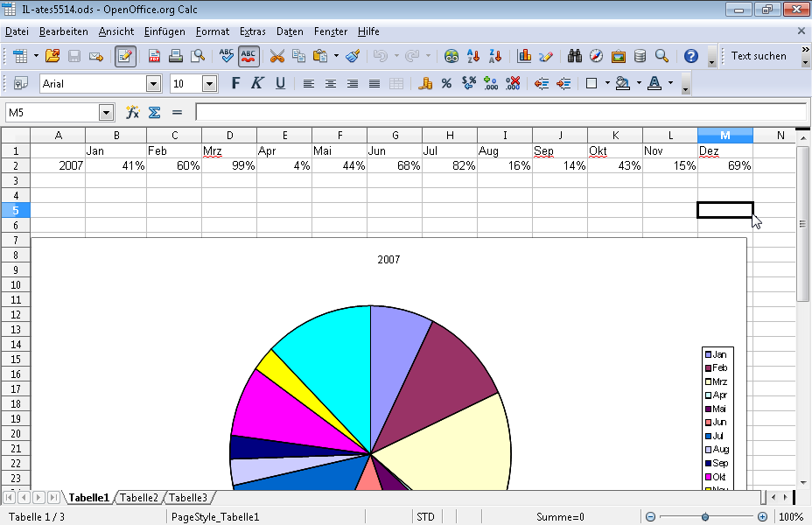Align text left
812x525 pixels.
309,83
